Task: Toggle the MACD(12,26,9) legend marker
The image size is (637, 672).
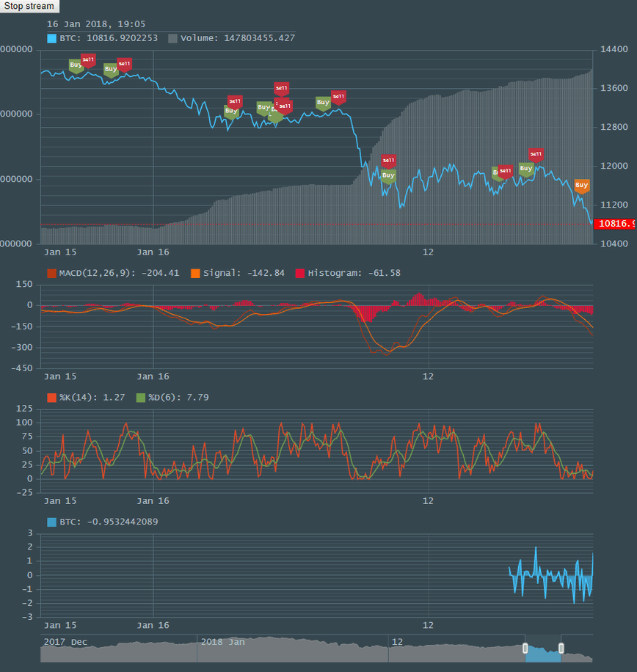Action: [52, 273]
